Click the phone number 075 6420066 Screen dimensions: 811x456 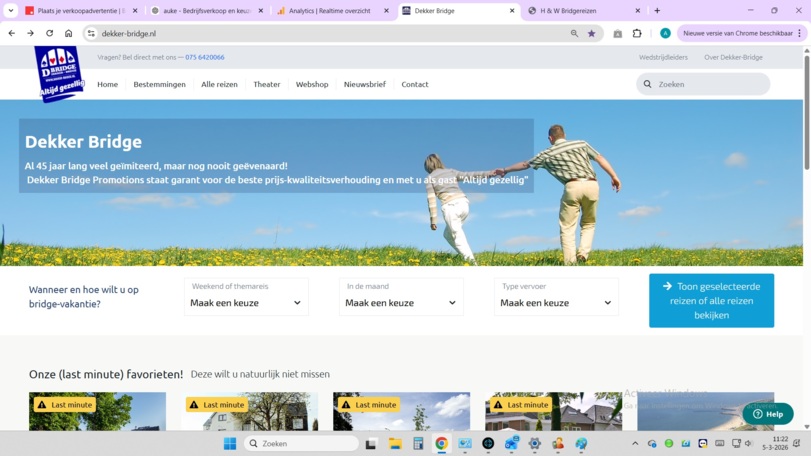[205, 57]
